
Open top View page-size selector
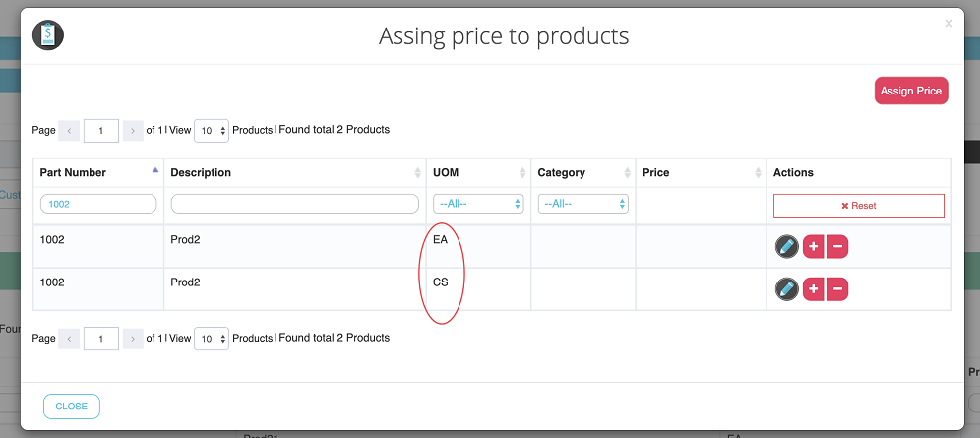212,130
